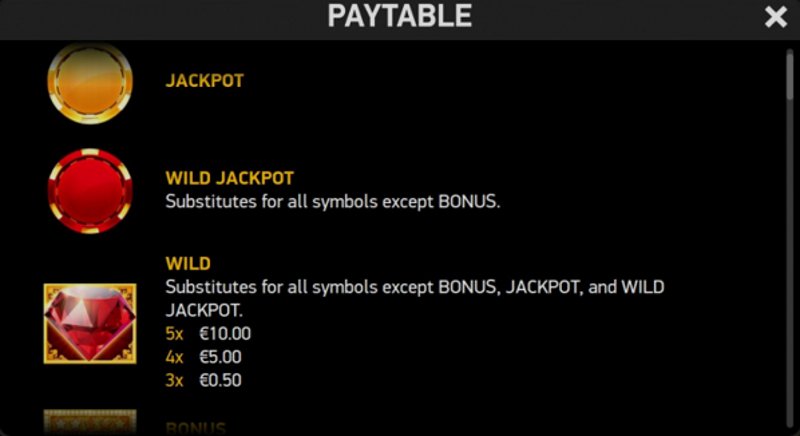Click the Wild Jackpot substitution description
Screen dimensions: 800x436
[x=333, y=201]
